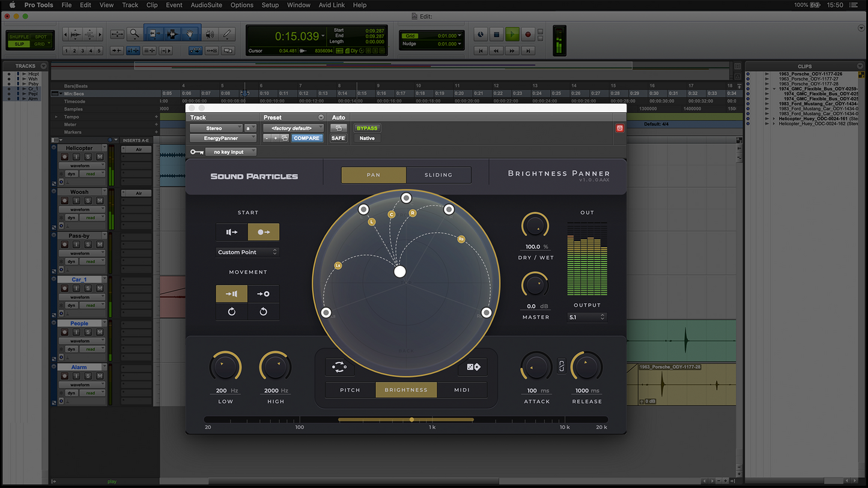The height and width of the screenshot is (488, 868).
Task: Select the Trim tool
Action: tap(154, 33)
